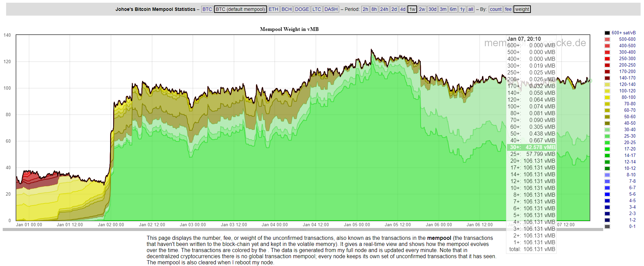The image size is (644, 266).
Task: Click the 0-1 legend label text
Action: point(632,227)
